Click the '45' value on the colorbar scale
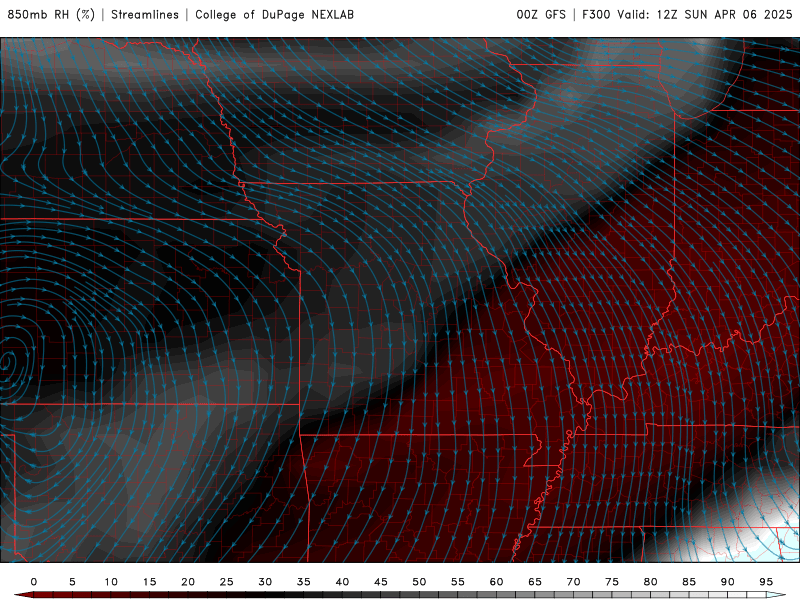 click(381, 582)
